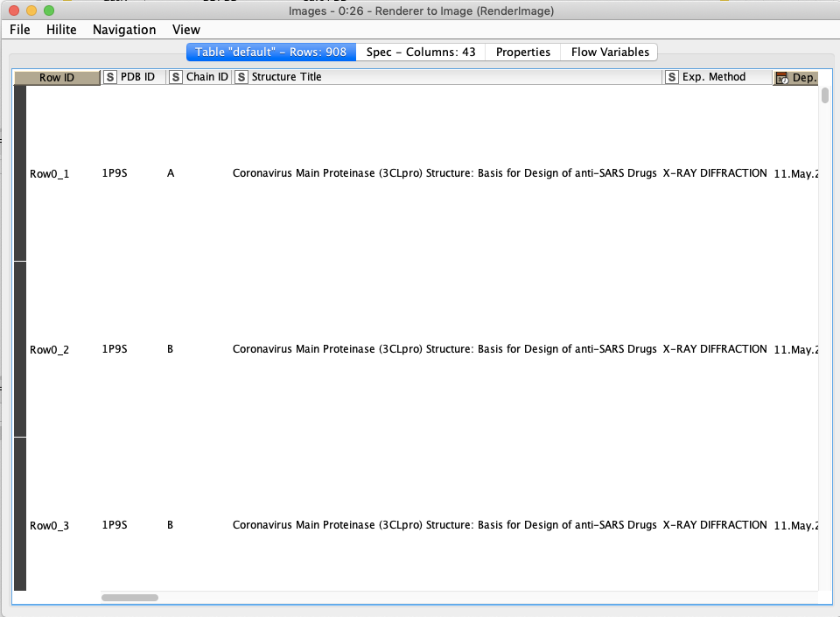Open the Hilite menu
Viewport: 840px width, 617px height.
coord(61,30)
